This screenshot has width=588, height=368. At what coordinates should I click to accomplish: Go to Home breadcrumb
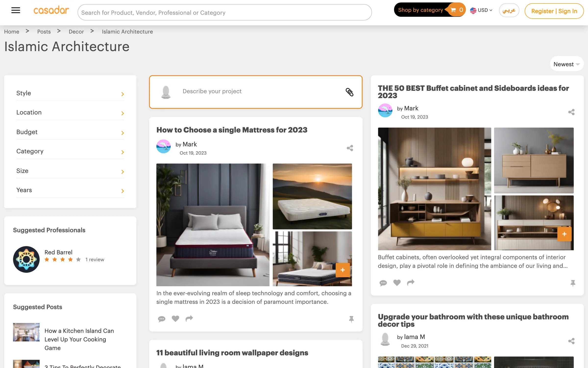click(x=12, y=32)
